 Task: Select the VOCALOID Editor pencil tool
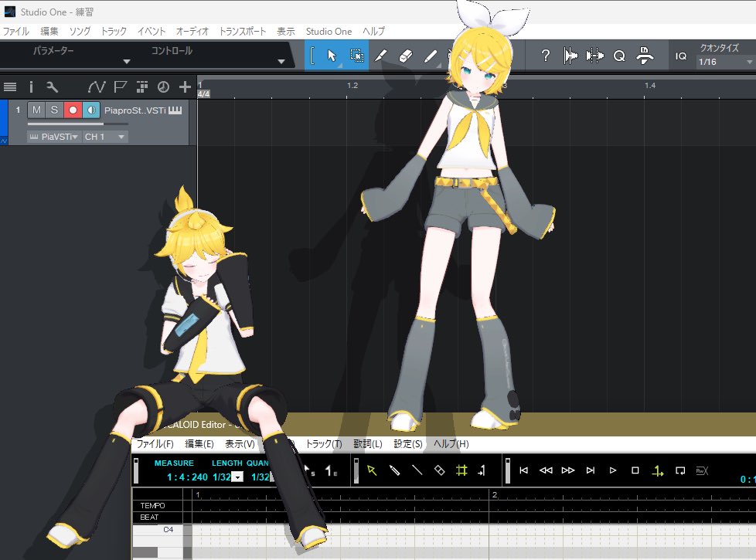pyautogui.click(x=394, y=470)
